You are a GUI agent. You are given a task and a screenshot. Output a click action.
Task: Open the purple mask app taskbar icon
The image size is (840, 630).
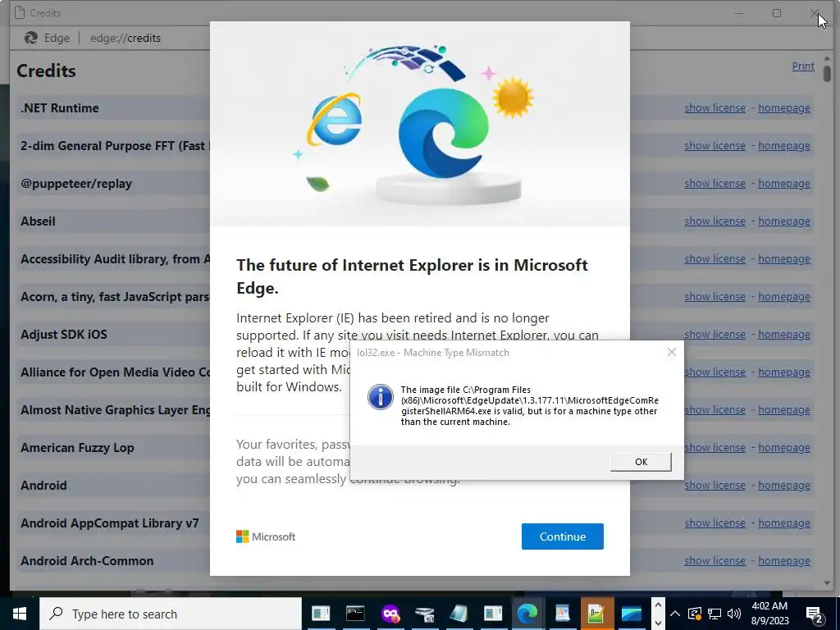[390, 613]
